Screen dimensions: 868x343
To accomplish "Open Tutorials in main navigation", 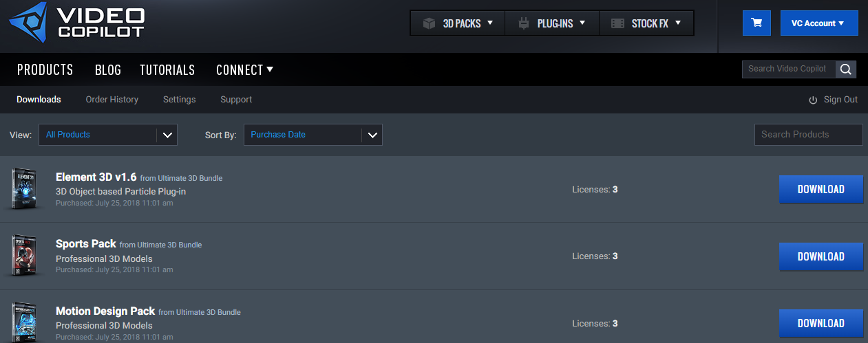I will (x=167, y=70).
